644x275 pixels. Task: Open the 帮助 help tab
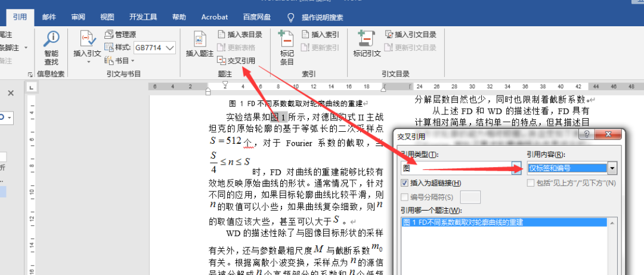[x=179, y=17]
